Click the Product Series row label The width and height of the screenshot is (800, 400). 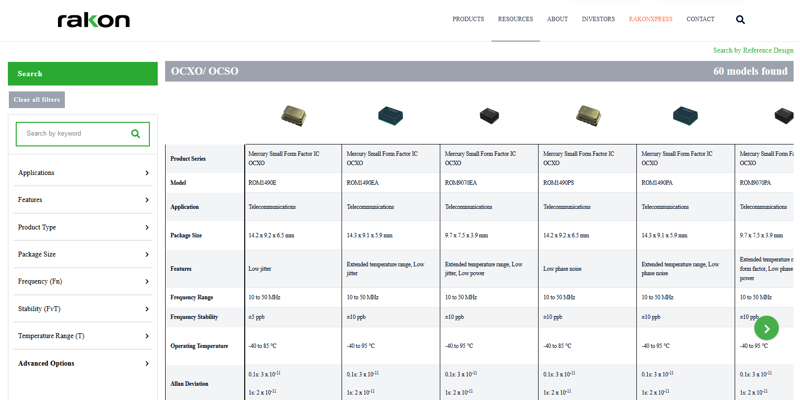click(188, 159)
